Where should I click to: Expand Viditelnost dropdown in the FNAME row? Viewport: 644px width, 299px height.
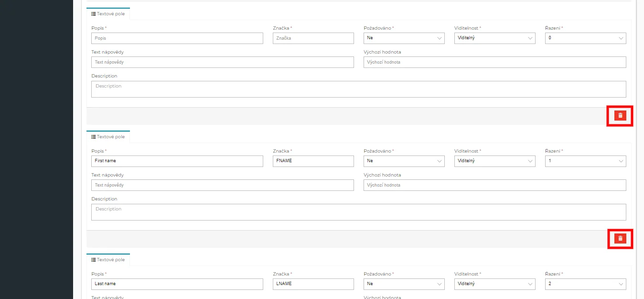point(494,161)
